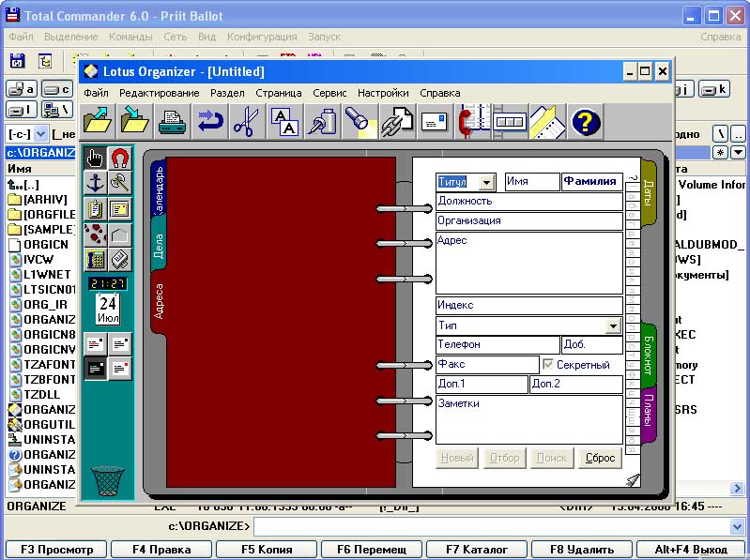Open the Блокнот section tab
The image size is (750, 560).
648,355
